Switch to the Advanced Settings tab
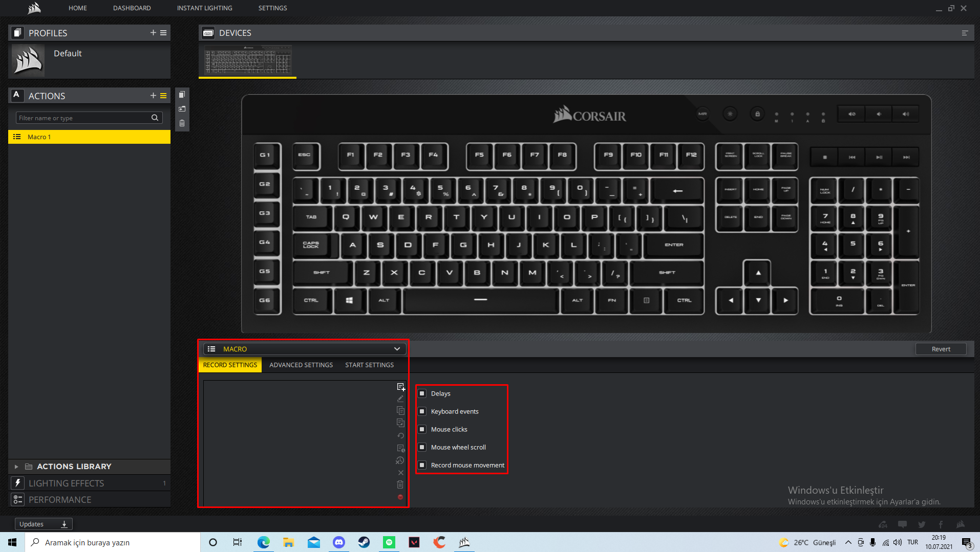 [x=301, y=365]
